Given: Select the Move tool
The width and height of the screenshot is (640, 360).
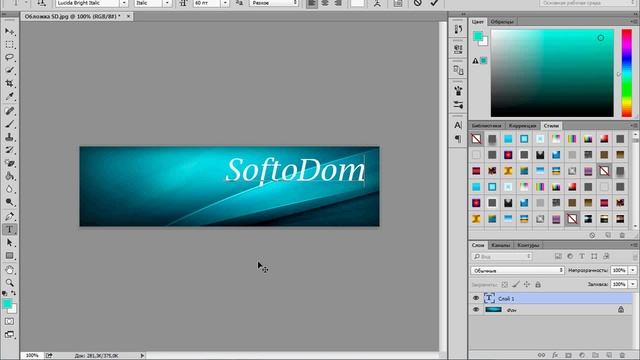Looking at the screenshot, I should pos(9,31).
